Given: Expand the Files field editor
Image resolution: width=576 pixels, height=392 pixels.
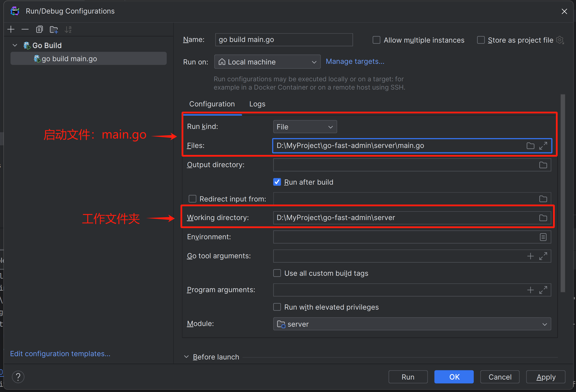Looking at the screenshot, I should 543,146.
